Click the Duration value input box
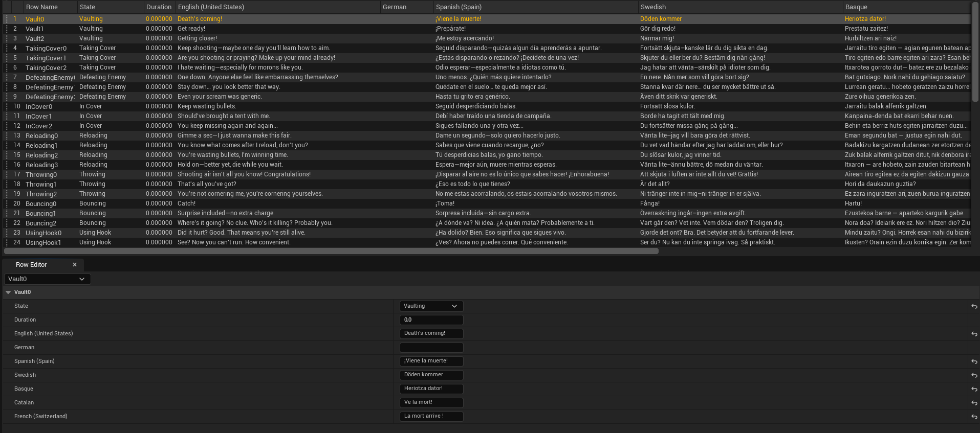The width and height of the screenshot is (980, 433). 431,320
